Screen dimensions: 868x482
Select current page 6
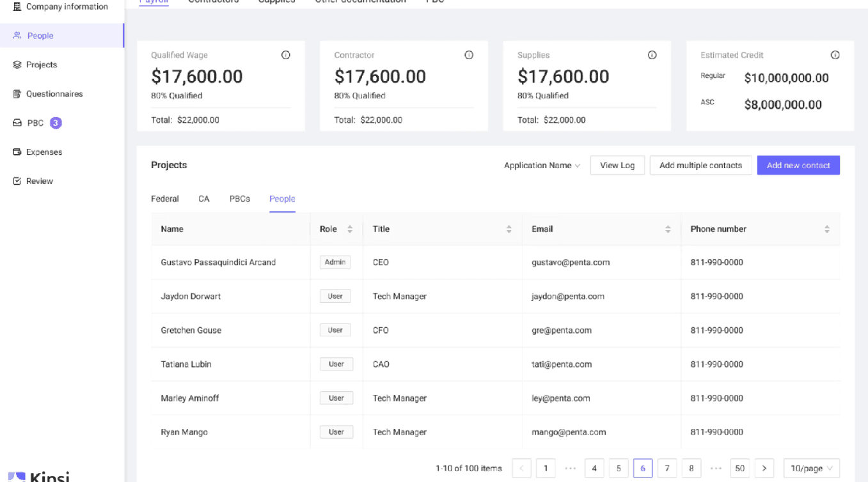643,469
